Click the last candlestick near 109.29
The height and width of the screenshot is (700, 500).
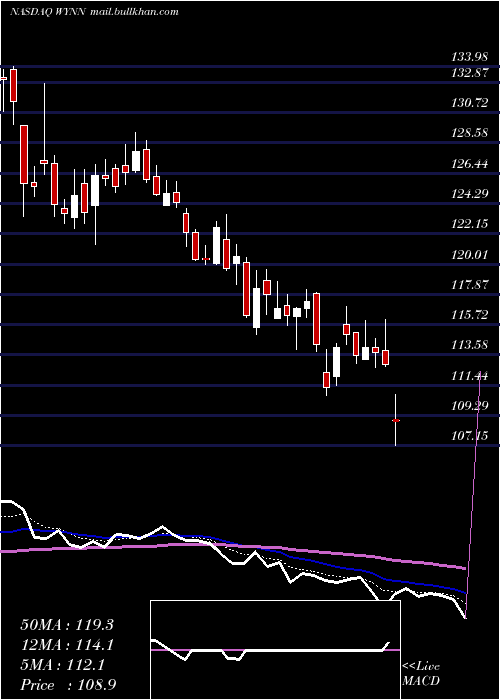[x=396, y=420]
